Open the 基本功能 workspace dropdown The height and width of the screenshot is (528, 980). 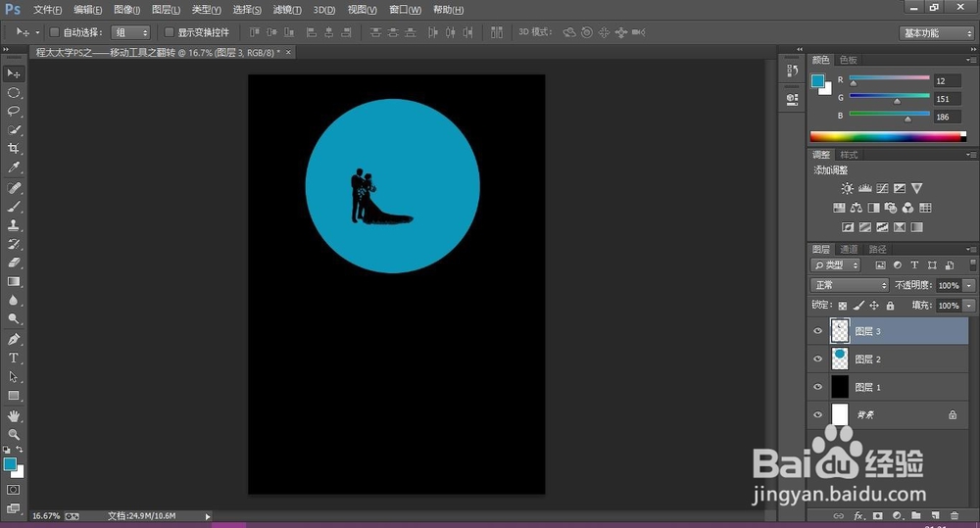[x=938, y=32]
